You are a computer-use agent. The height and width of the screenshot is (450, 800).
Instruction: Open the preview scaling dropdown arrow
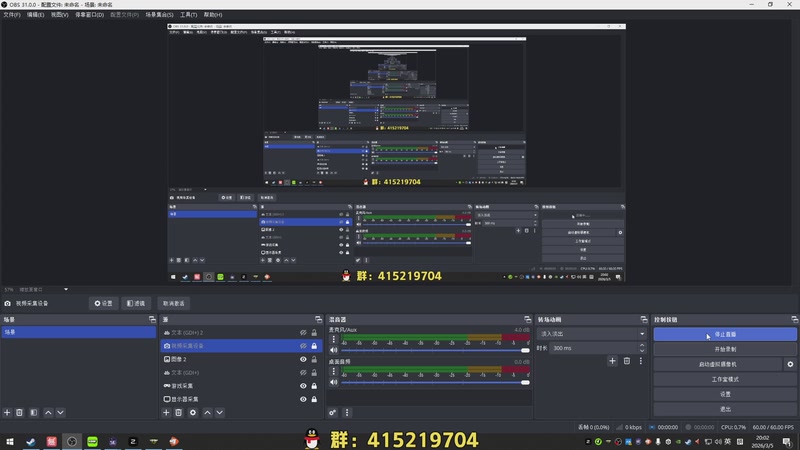pyautogui.click(x=66, y=289)
